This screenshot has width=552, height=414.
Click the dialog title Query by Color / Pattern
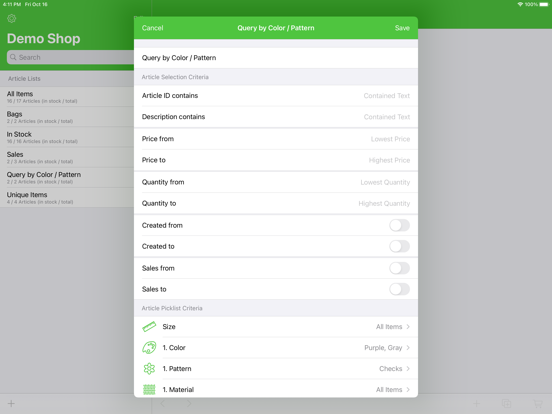276,28
